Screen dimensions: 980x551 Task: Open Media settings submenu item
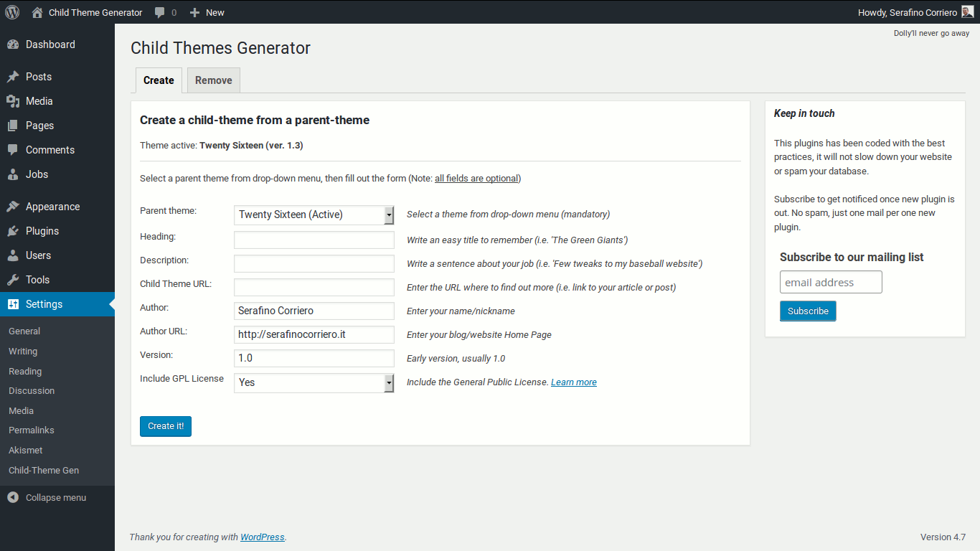(22, 411)
